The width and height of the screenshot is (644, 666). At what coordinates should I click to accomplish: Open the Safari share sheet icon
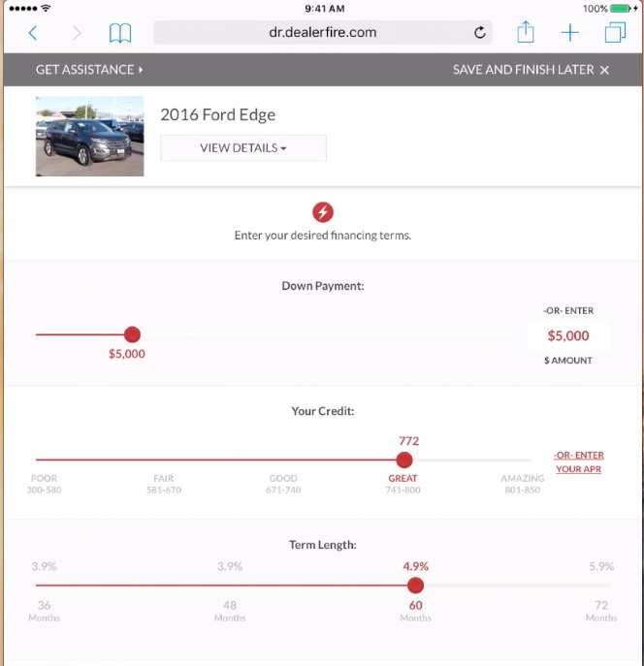526,32
